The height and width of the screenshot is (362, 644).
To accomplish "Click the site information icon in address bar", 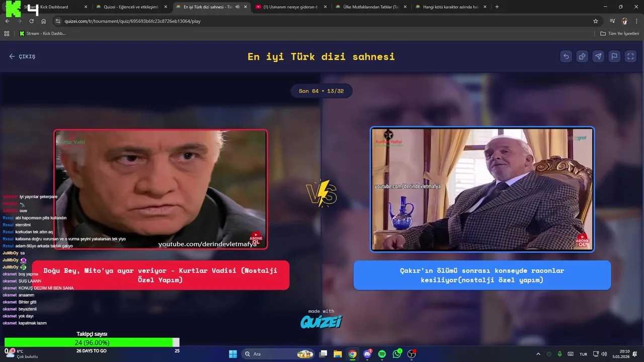I will click(58, 21).
